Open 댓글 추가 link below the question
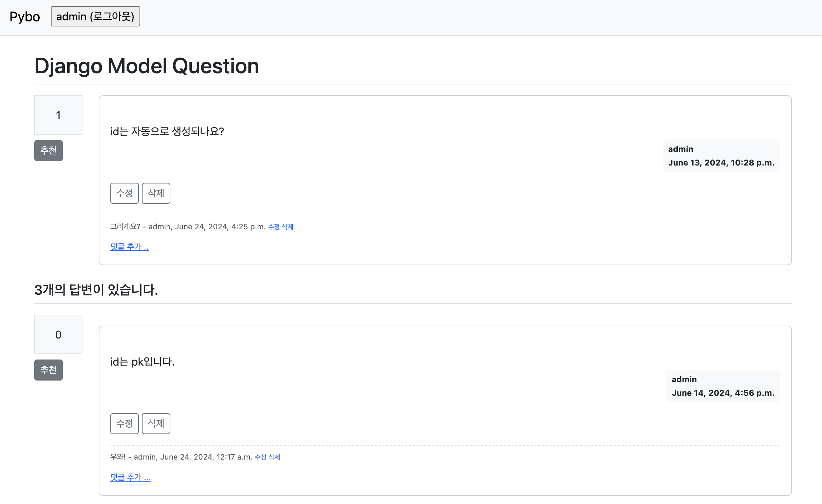Screen dimensions: 822x504 point(129,247)
